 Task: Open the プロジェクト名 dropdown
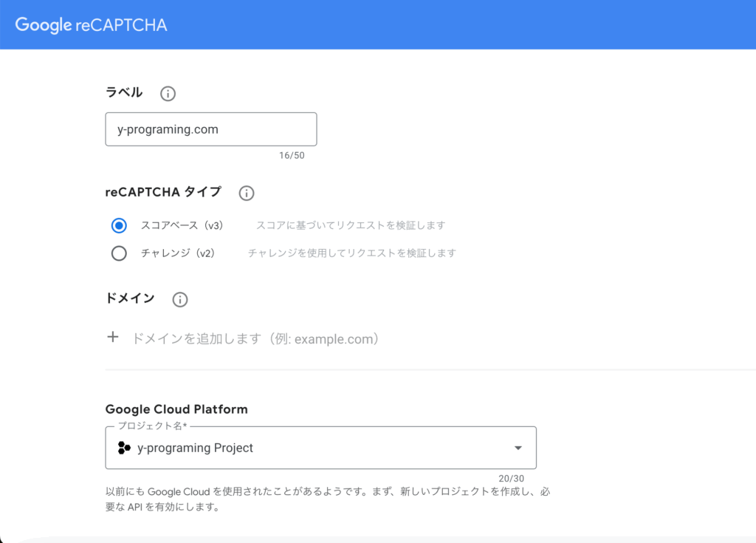point(321,448)
